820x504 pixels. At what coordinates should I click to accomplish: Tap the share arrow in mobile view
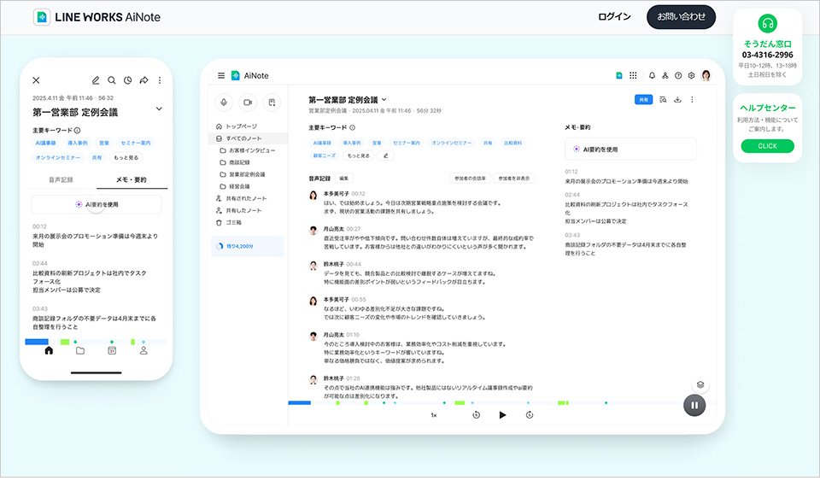143,80
